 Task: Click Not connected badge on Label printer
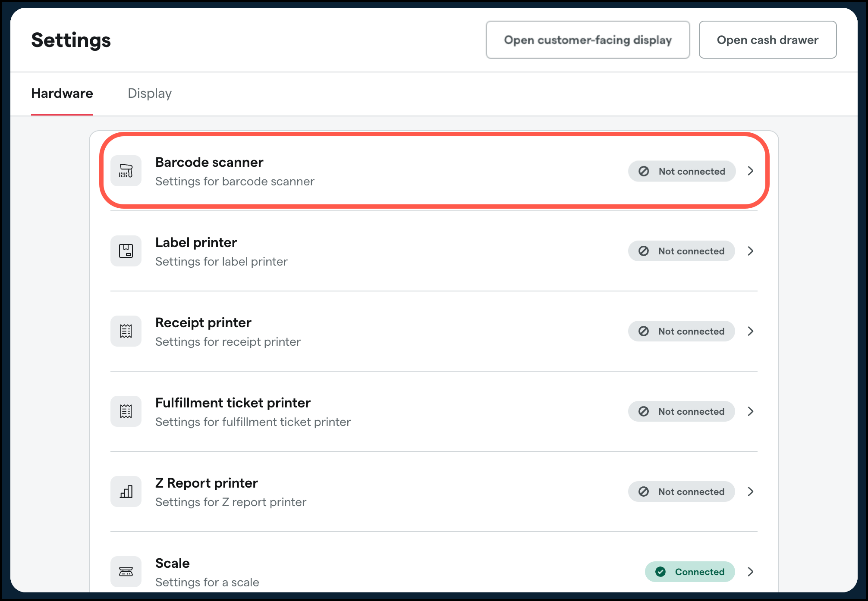point(681,251)
